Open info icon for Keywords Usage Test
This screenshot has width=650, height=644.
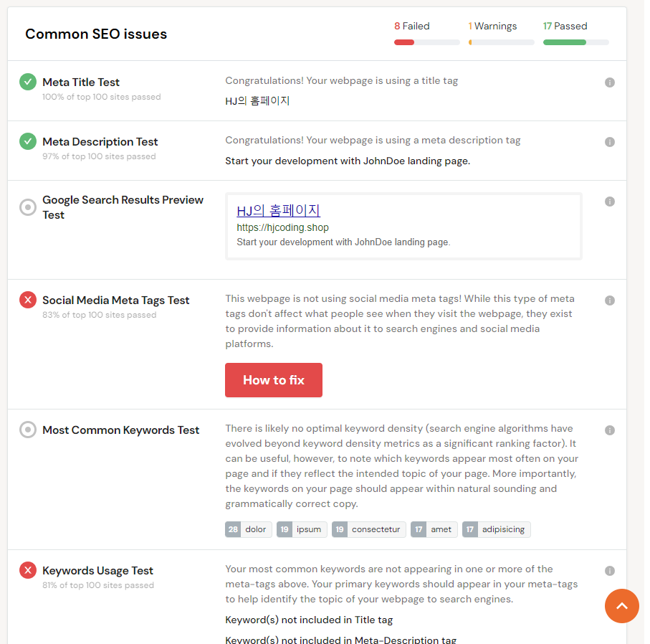click(x=609, y=571)
